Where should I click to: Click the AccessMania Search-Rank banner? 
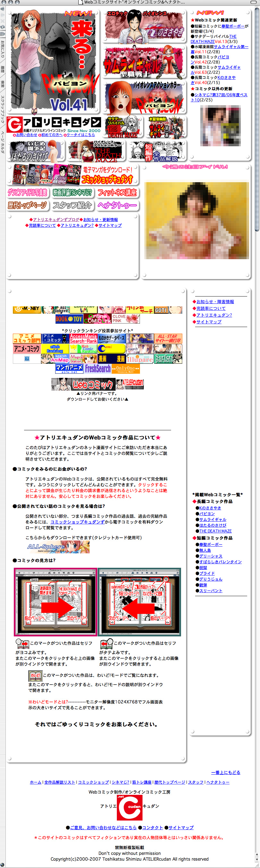pos(83,339)
